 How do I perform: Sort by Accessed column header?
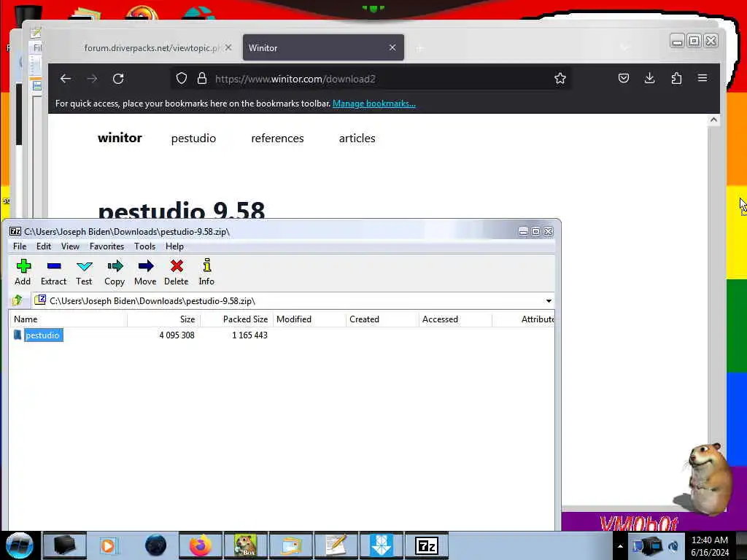[455, 319]
